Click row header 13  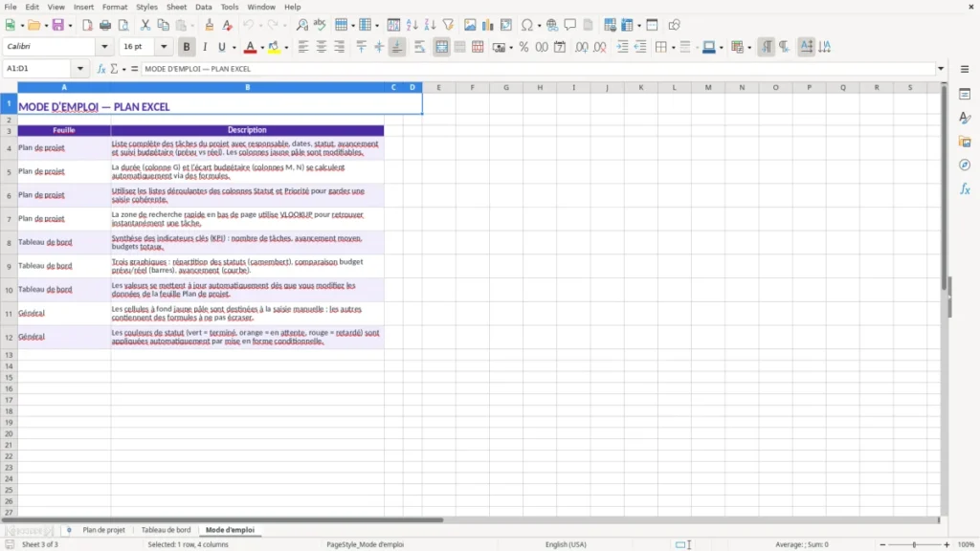pos(9,355)
